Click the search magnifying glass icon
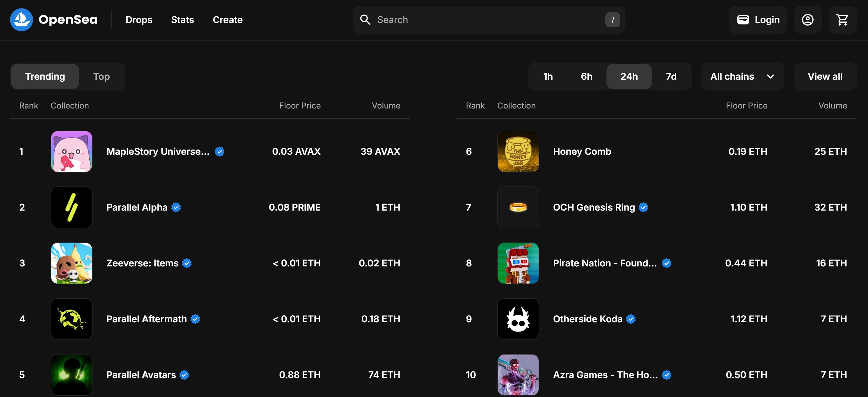This screenshot has height=397, width=868. tap(365, 19)
